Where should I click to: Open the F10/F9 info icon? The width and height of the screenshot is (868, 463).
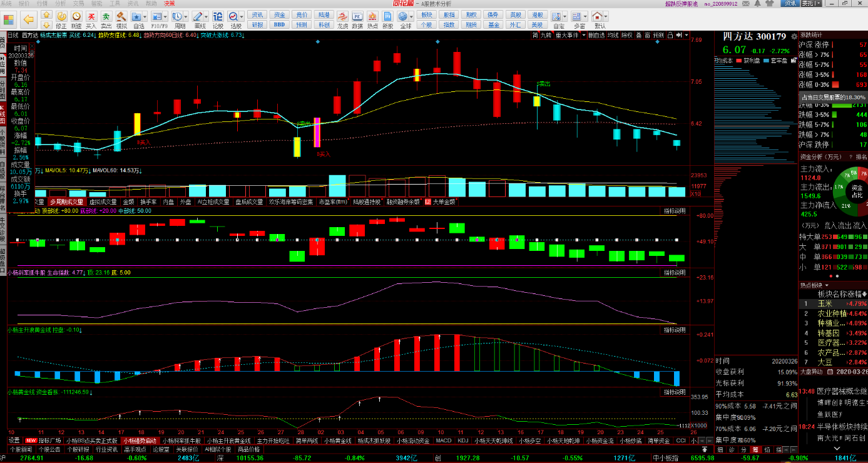[x=156, y=16]
